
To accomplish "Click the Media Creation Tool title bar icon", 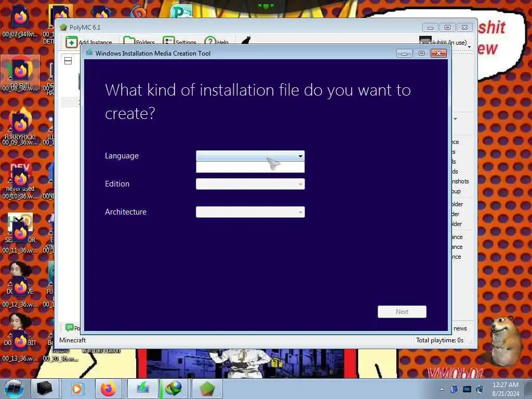I will (x=89, y=52).
